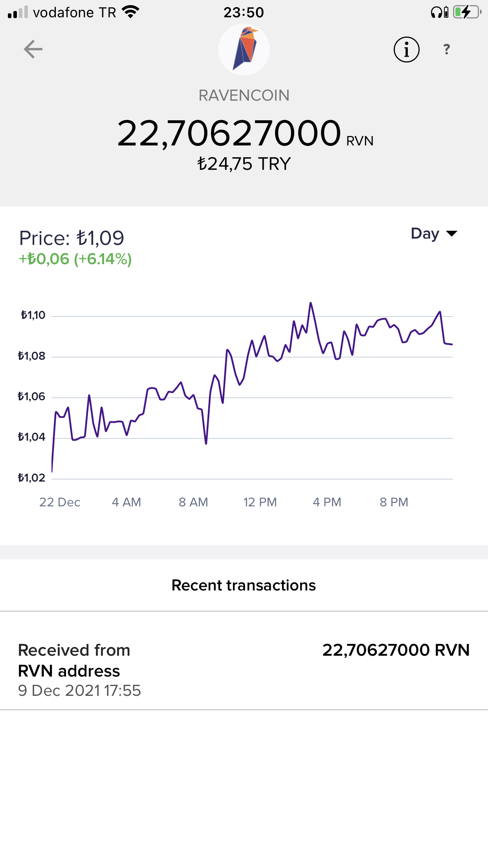
Task: Tap the cellular signal bars
Action: click(x=18, y=12)
